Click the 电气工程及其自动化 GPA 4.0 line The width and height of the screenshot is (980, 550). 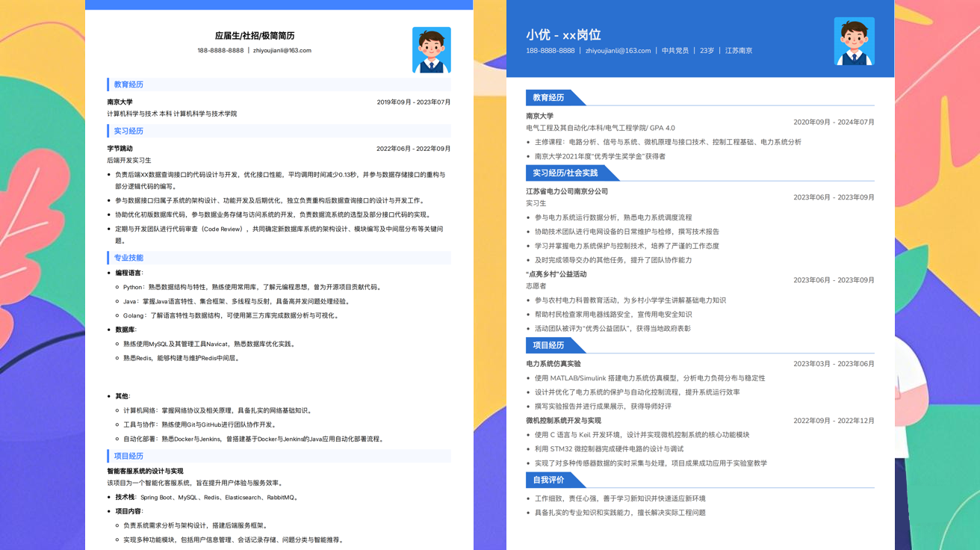(x=601, y=128)
